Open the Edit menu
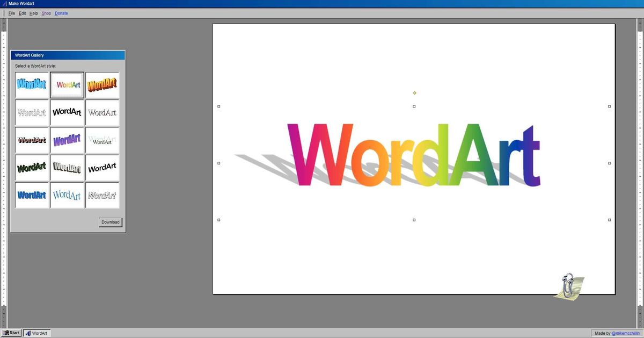Screen dimensions: 644x338 22,13
